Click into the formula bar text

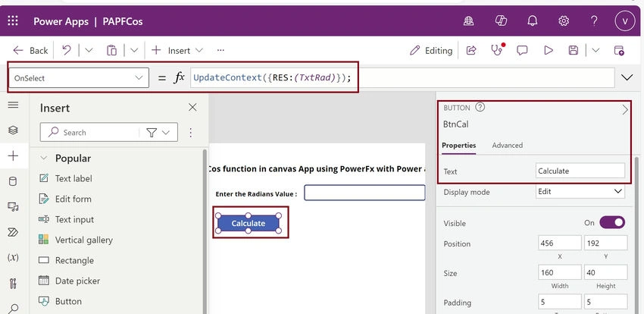(272, 77)
